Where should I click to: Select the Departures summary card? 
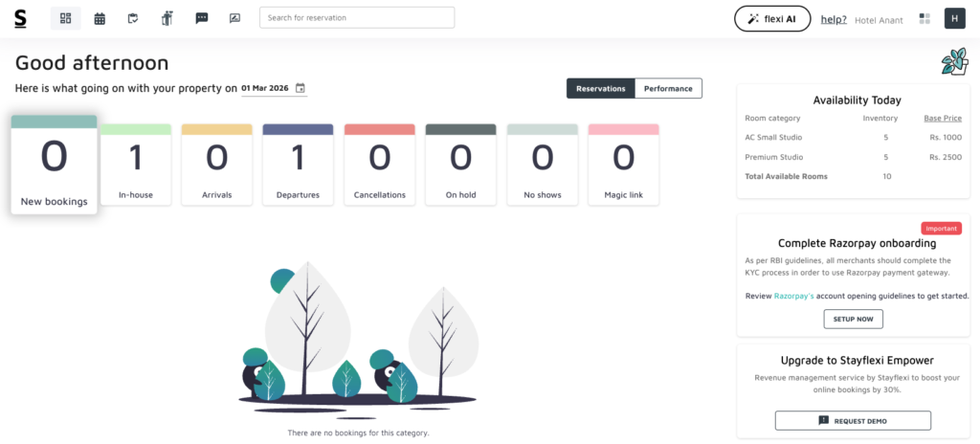[x=298, y=165]
